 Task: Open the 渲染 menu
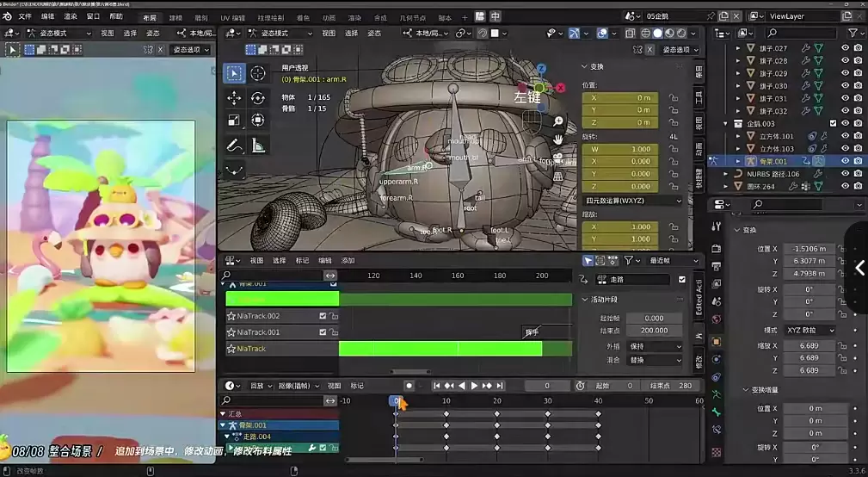[71, 16]
